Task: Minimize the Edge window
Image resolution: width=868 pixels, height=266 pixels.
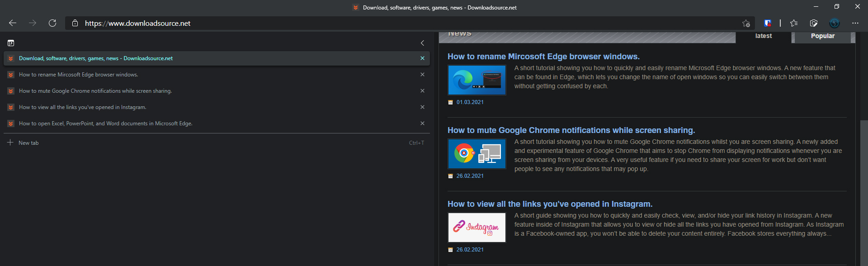Action: coord(816,6)
